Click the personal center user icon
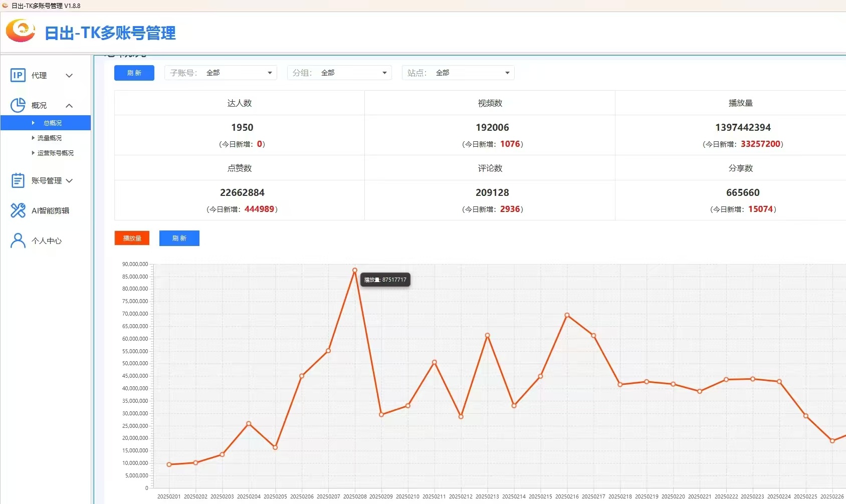846x504 pixels. point(18,240)
